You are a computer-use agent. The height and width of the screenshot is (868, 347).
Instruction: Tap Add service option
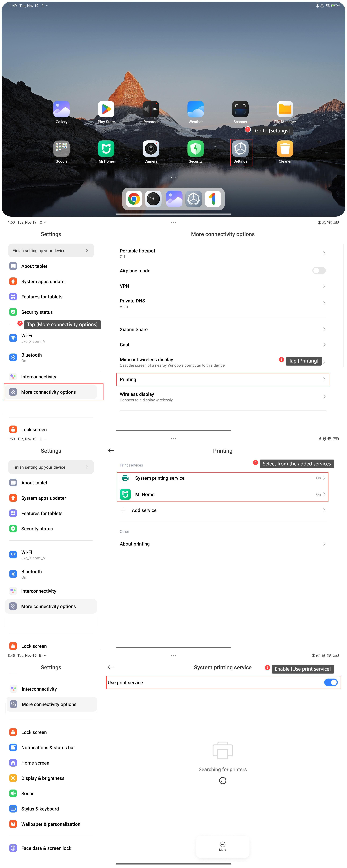pos(144,510)
